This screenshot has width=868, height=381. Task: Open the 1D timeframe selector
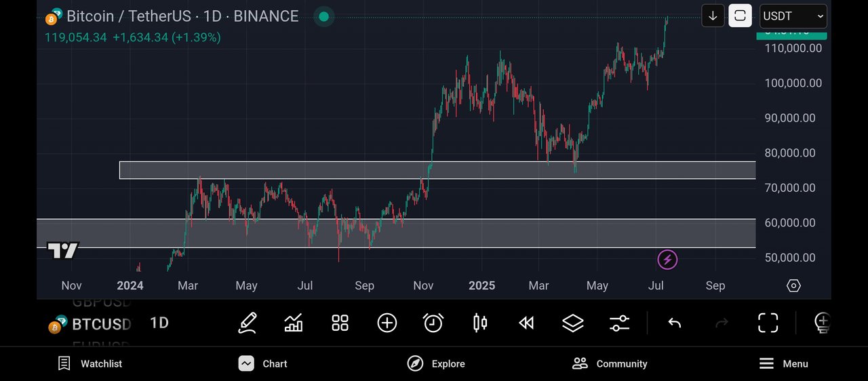point(159,323)
